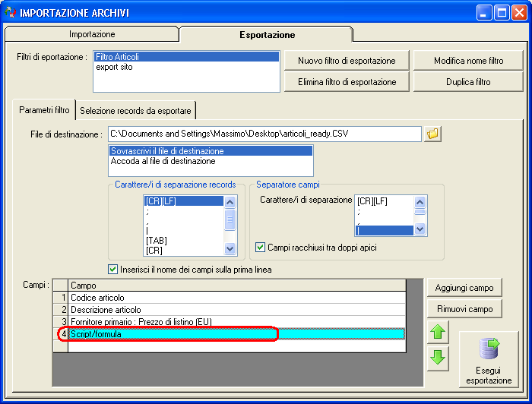532x404 pixels.
Task: Select semicolon in field separator list
Action: point(385,211)
